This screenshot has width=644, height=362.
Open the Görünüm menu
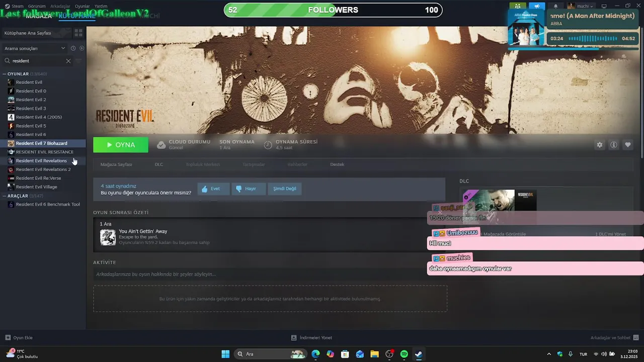37,6
